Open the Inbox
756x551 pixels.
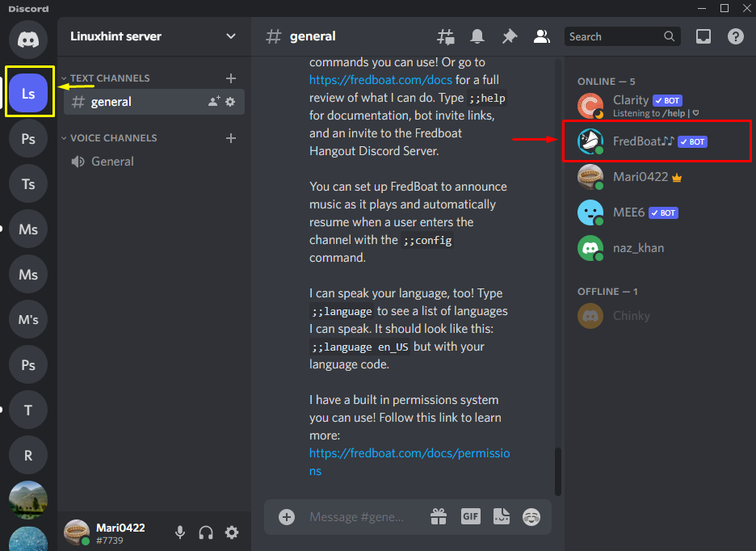tap(703, 36)
